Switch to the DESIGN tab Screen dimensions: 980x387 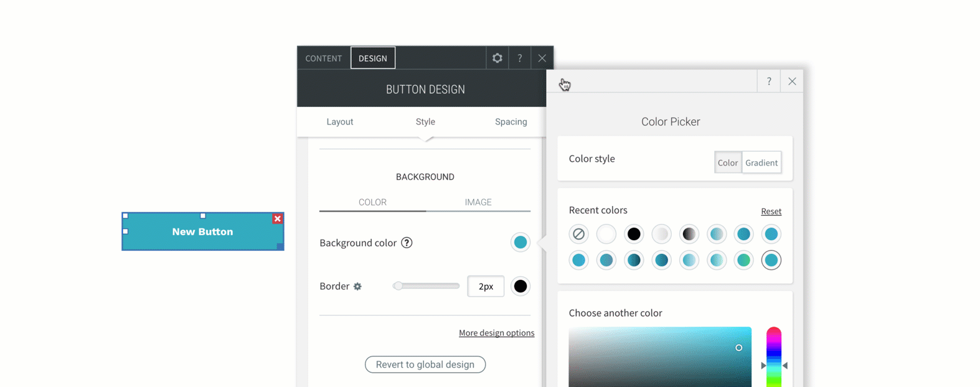[373, 58]
